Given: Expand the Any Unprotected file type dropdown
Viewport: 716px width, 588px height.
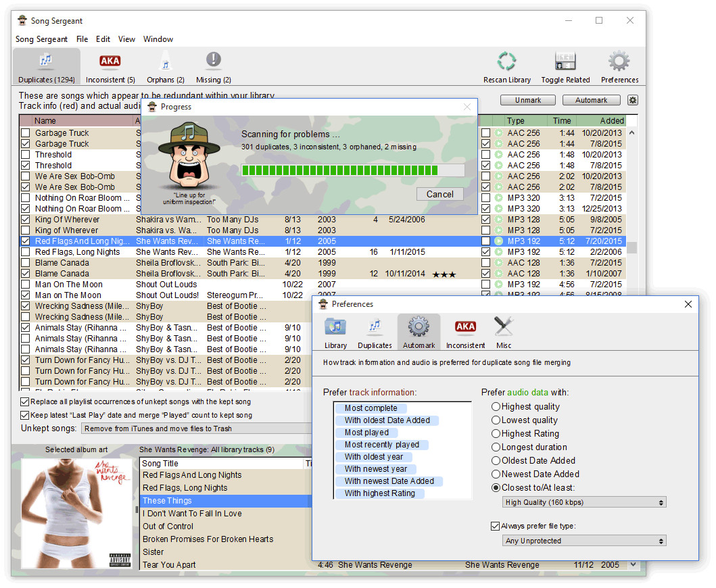Looking at the screenshot, I should click(584, 541).
